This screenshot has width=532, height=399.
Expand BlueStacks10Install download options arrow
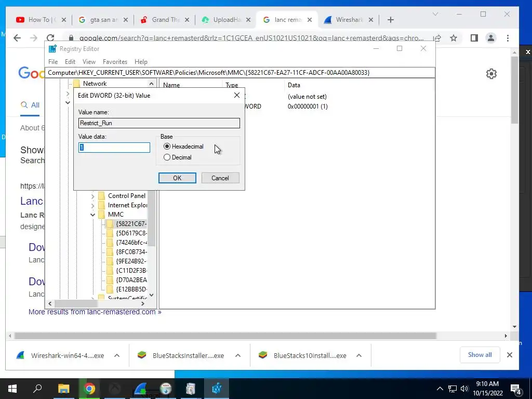pos(359,355)
